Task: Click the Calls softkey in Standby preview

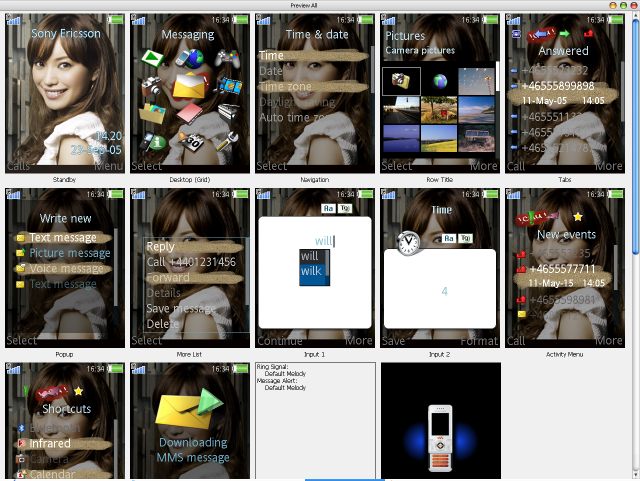Action: coord(18,166)
